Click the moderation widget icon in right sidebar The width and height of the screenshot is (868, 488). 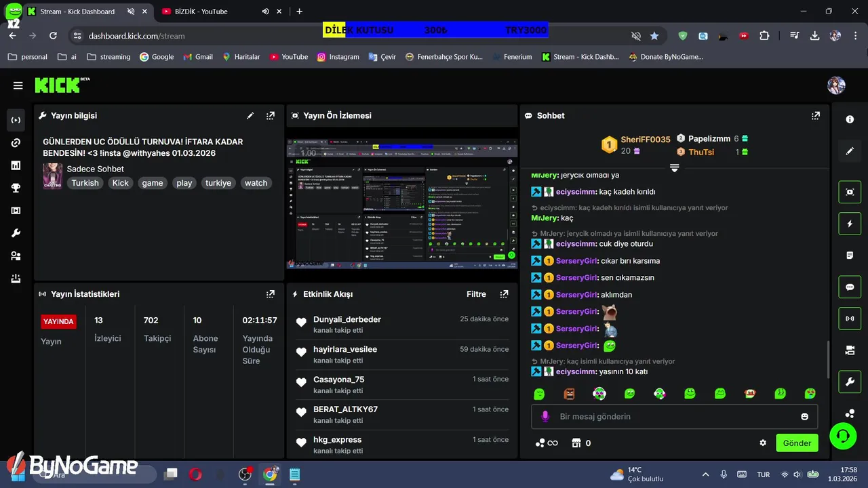pyautogui.click(x=850, y=350)
